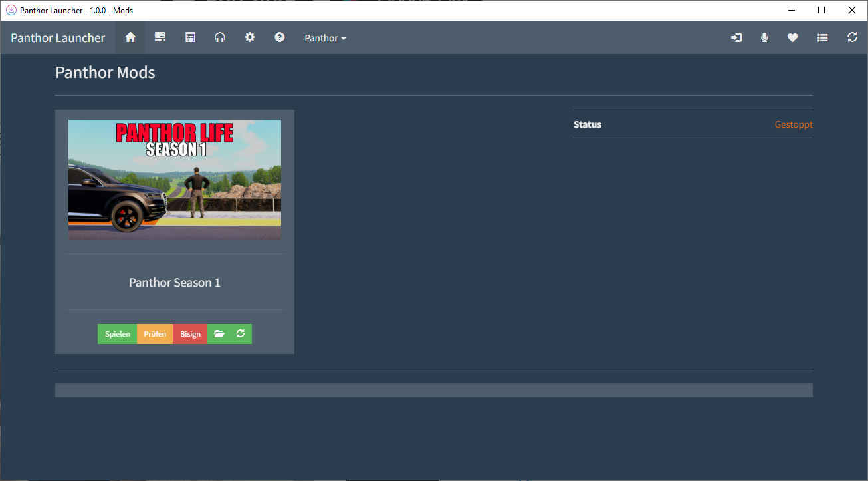868x481 pixels.
Task: Open the list icon near refresh
Action: (822, 37)
